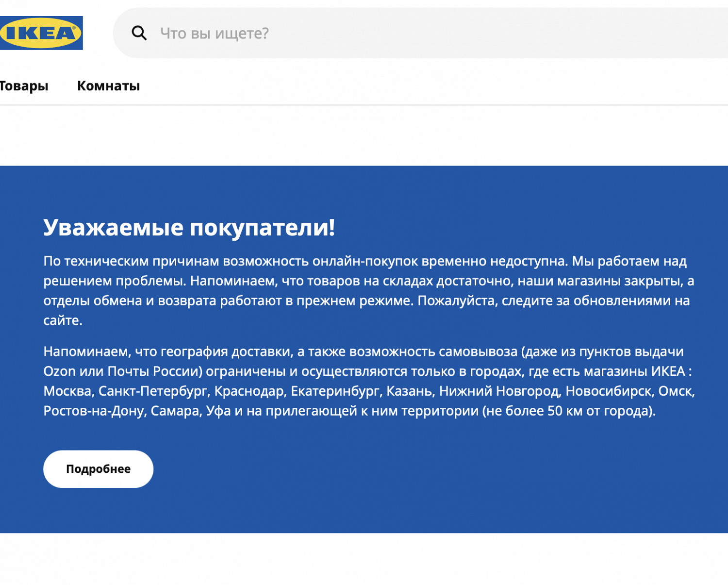Open the Товары menu
Screen dimensions: 728x585
[24, 86]
